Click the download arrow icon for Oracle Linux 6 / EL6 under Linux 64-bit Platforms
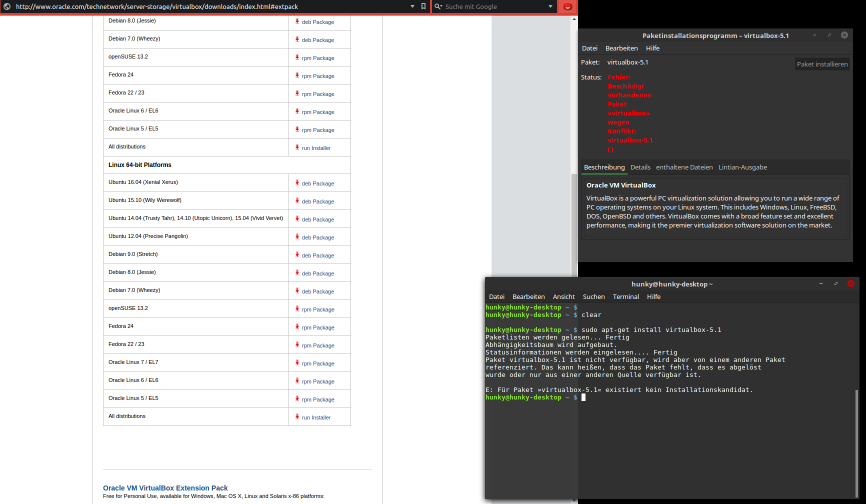The width and height of the screenshot is (866, 504). 297,380
